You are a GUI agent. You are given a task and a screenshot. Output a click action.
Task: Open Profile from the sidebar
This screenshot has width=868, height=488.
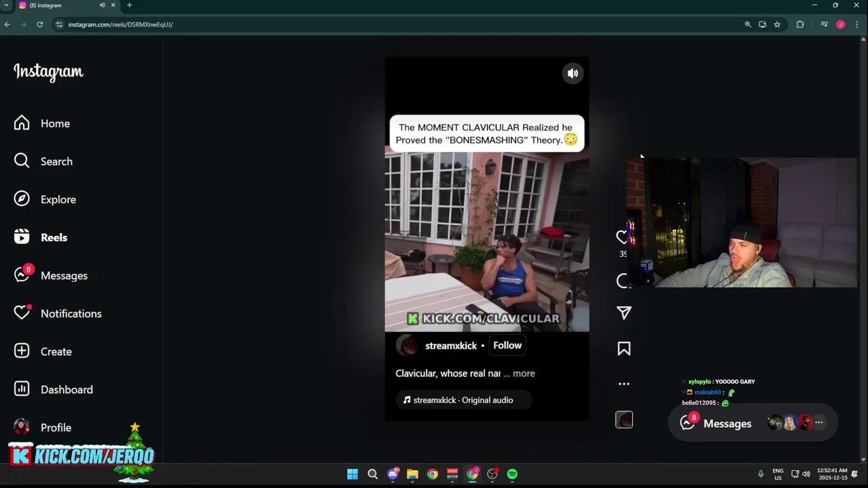coord(43,427)
